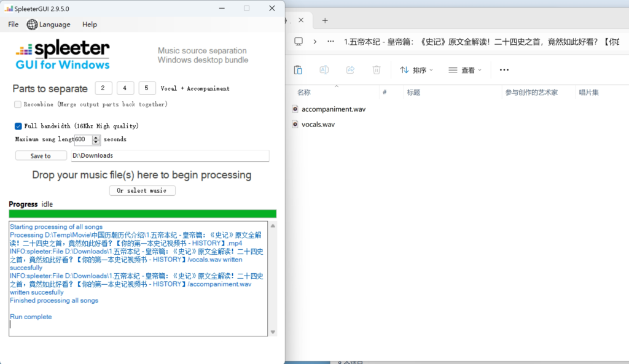629x364 pixels.
Task: Decrease maximum song length with down arrow
Action: 96,142
